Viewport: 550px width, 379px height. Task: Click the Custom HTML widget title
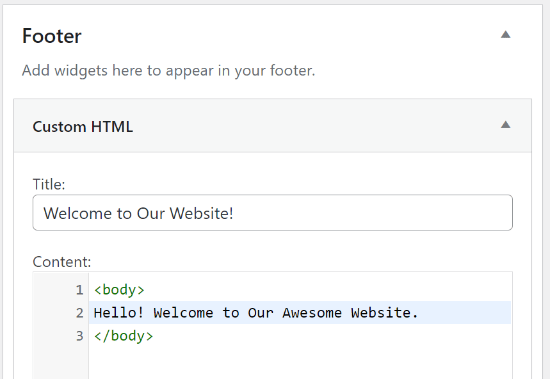pyautogui.click(x=83, y=127)
